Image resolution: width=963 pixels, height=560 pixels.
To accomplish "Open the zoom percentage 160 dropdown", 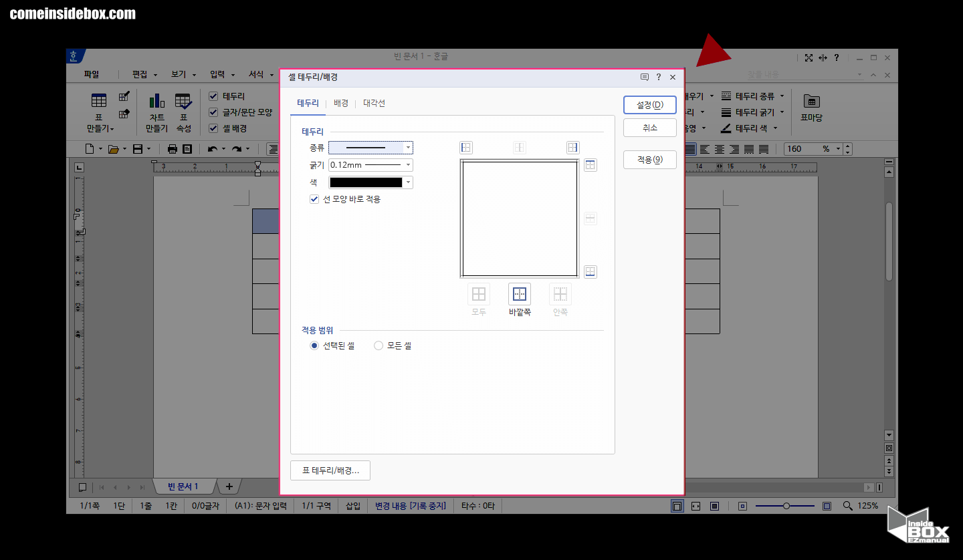I will (837, 149).
